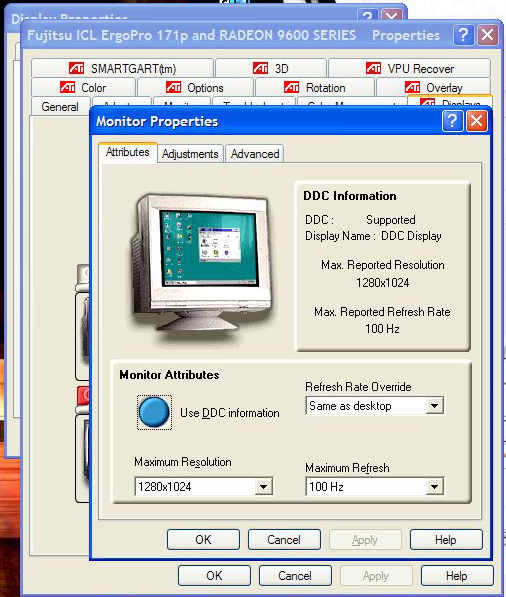The height and width of the screenshot is (597, 506).
Task: Switch to the Adjustments tab
Action: pos(190,154)
